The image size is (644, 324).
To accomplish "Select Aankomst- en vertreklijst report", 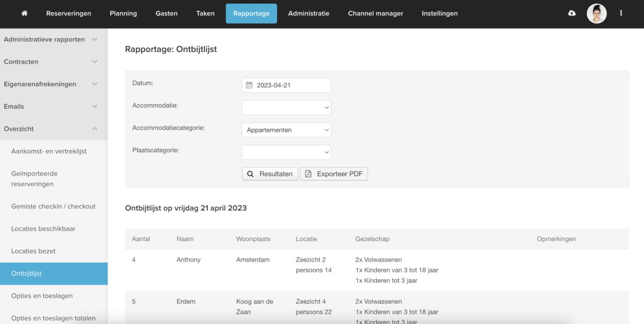I will click(x=49, y=151).
